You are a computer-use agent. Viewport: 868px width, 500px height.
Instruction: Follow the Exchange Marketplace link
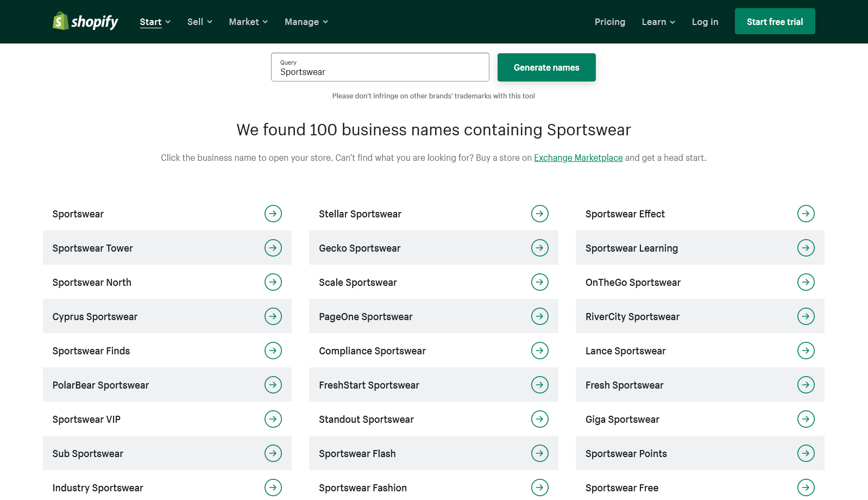578,158
